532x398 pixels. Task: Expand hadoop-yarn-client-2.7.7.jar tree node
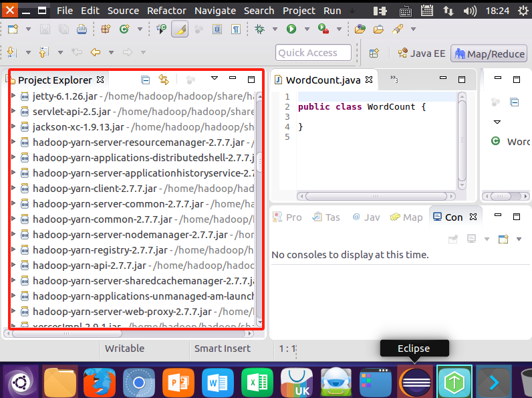pyautogui.click(x=13, y=188)
